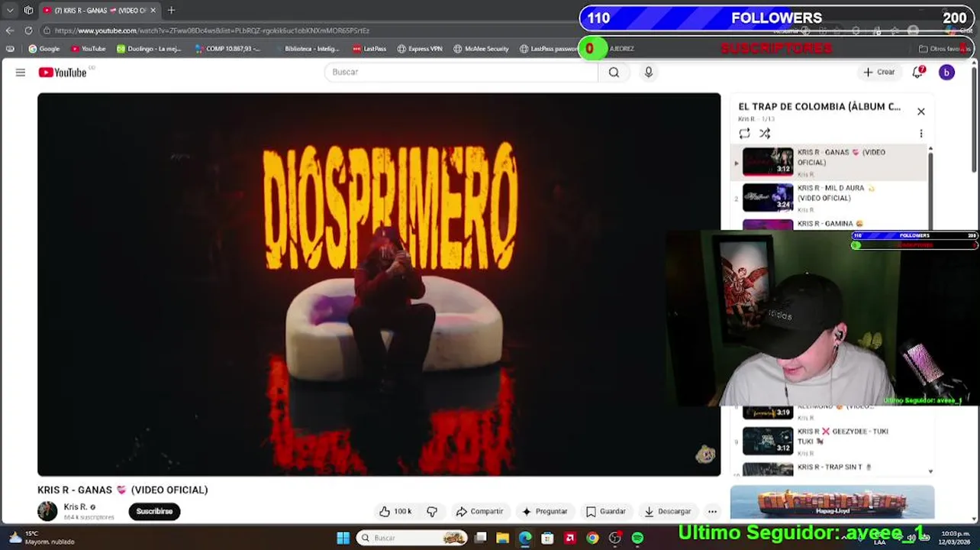Open the notifications bell

coord(918,72)
